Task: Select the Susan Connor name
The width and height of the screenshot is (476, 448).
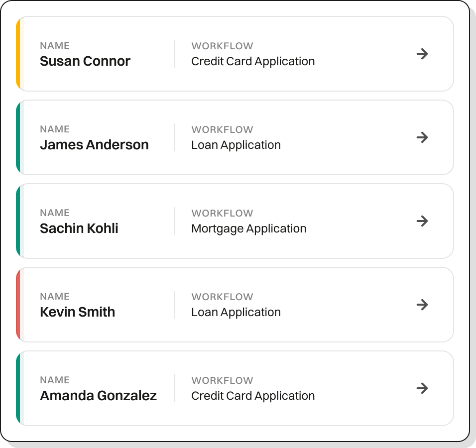Action: click(x=85, y=61)
